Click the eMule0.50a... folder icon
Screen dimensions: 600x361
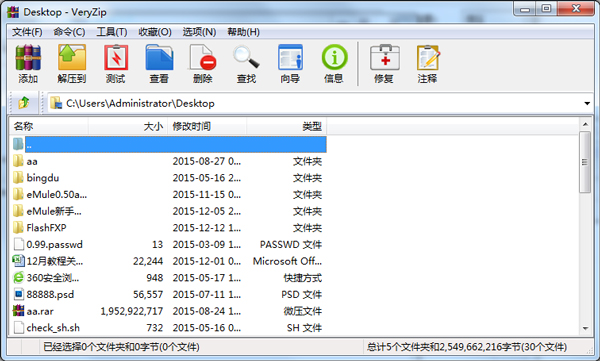(18, 194)
